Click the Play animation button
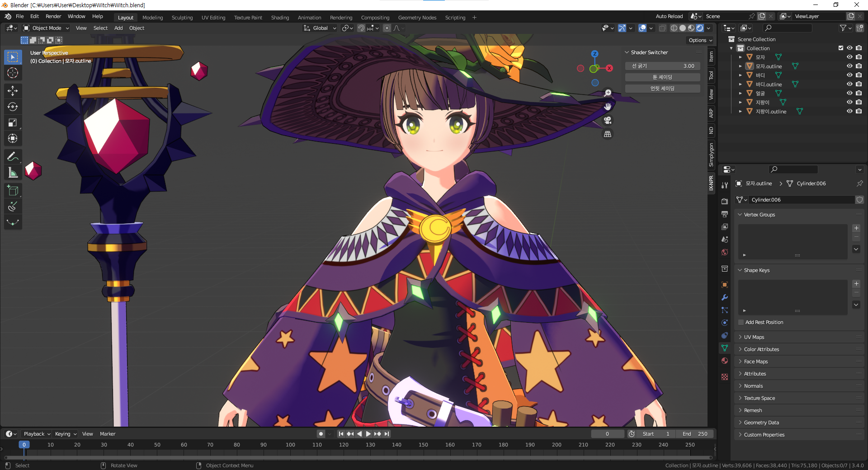 [x=368, y=434]
